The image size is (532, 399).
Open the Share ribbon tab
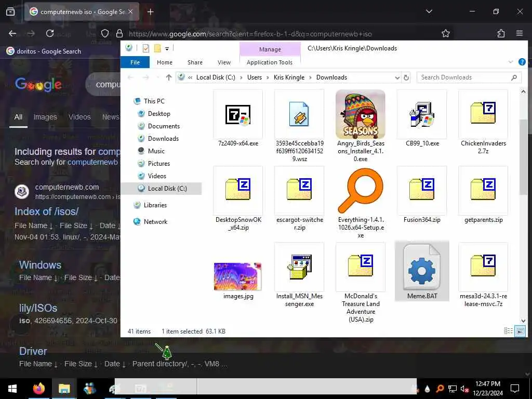tap(195, 62)
